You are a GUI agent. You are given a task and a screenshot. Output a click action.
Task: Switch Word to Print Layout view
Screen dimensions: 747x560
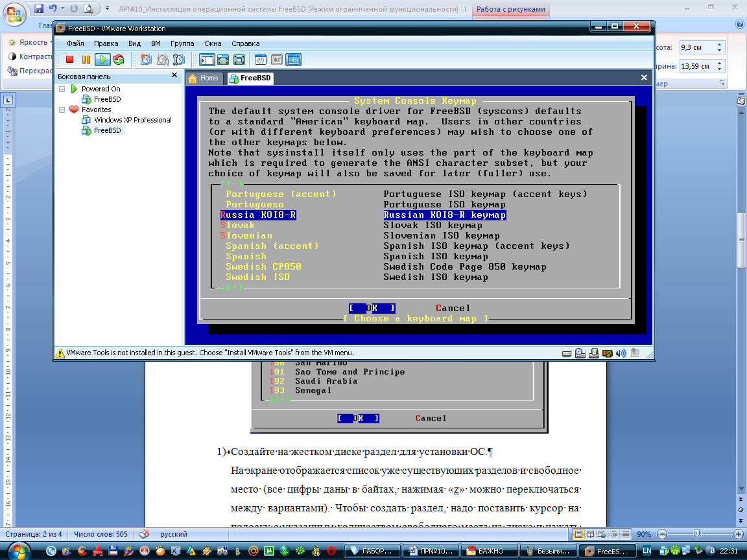[x=578, y=534]
